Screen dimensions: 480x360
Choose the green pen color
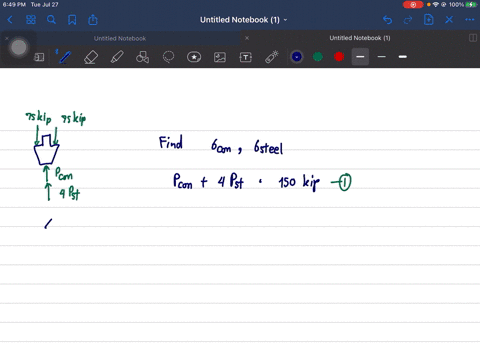(318, 57)
